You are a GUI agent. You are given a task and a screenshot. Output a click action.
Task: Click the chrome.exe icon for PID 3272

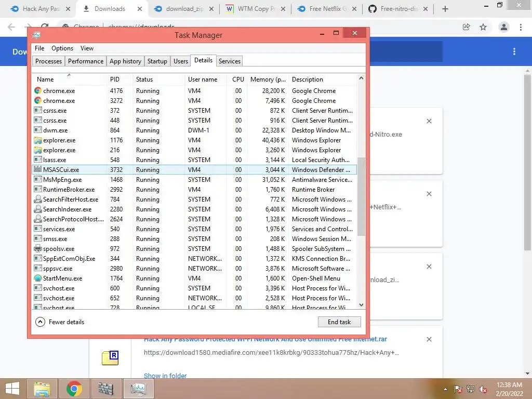37,100
